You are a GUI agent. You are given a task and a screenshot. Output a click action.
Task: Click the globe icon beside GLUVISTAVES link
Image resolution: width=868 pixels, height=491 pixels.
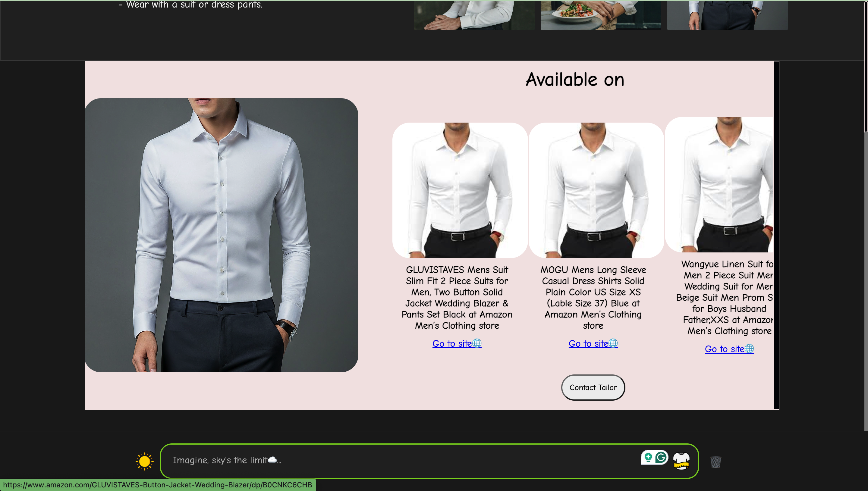tap(477, 343)
